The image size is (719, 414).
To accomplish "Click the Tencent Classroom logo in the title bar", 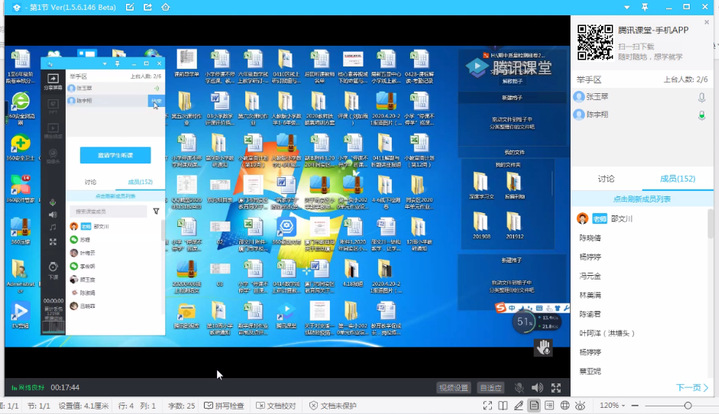I will (17, 7).
